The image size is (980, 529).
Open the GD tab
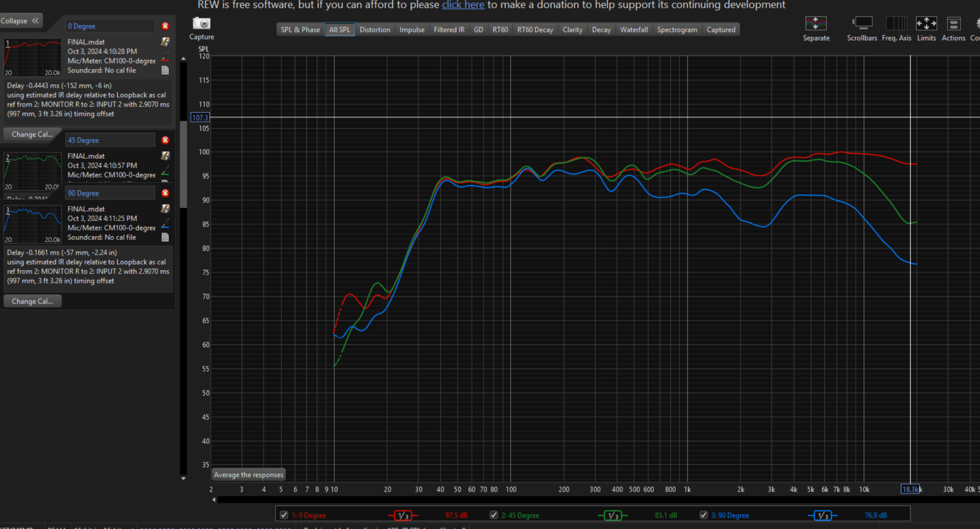click(x=479, y=30)
